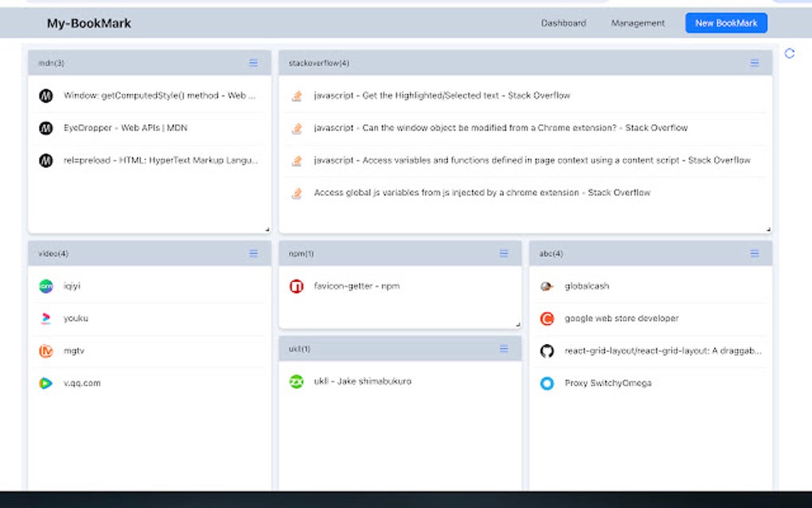Click the abc group menu icon
The height and width of the screenshot is (508, 812).
[x=755, y=253]
